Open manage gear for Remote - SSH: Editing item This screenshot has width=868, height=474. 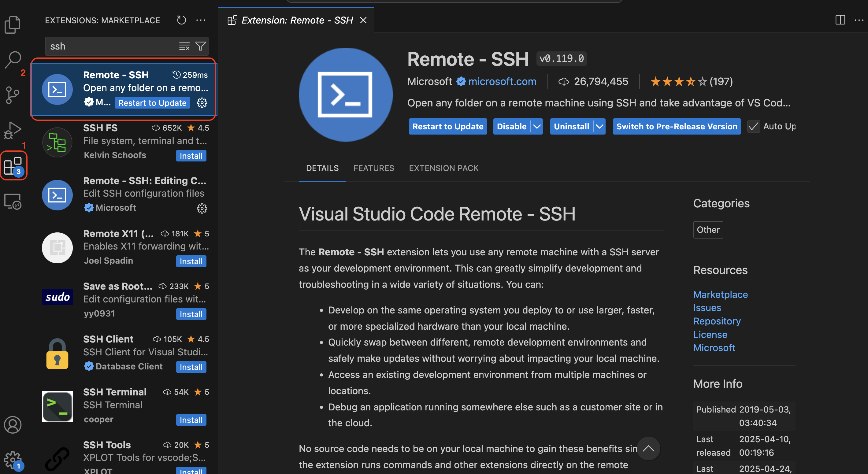(x=202, y=209)
